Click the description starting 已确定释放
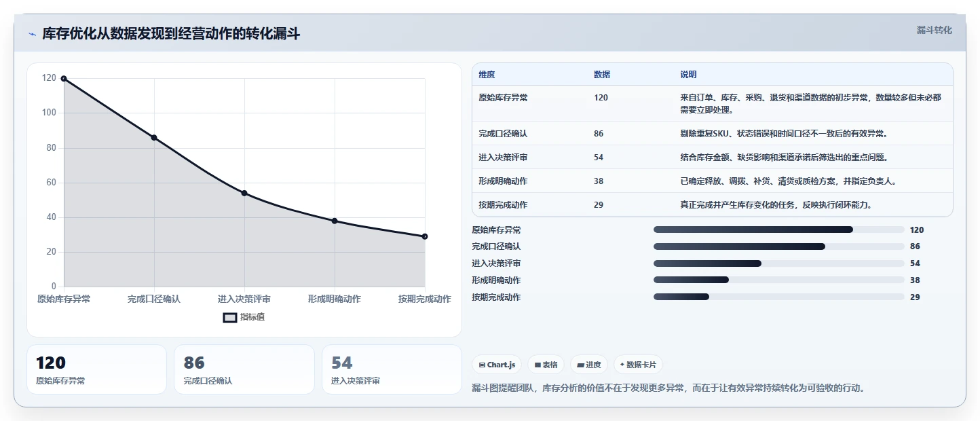This screenshot has width=980, height=421. 788,181
